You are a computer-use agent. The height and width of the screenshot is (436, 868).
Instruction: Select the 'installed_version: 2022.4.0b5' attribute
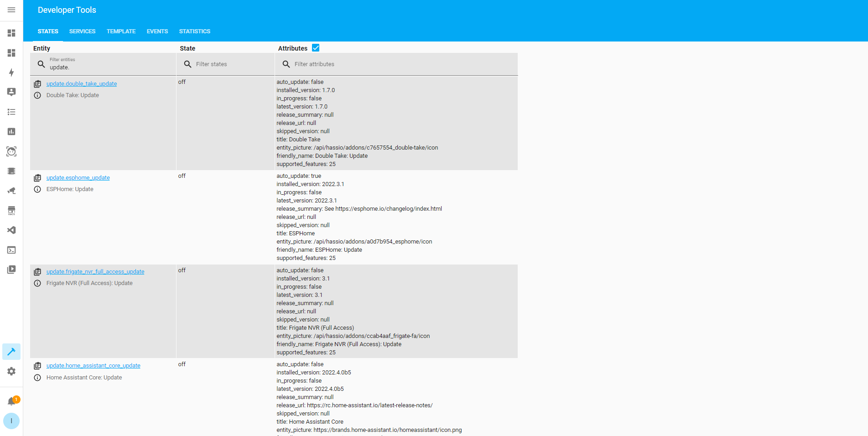314,373
